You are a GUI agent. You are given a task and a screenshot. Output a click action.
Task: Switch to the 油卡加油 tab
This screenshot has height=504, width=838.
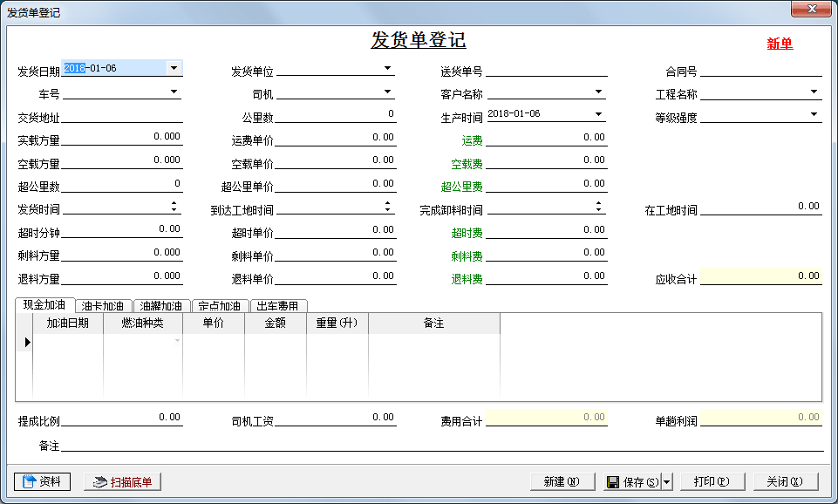103,306
